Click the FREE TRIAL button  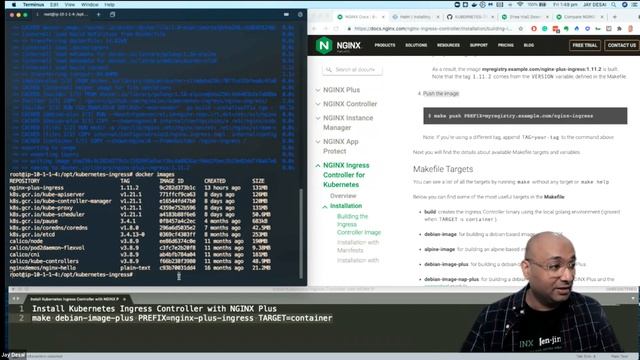[584, 45]
